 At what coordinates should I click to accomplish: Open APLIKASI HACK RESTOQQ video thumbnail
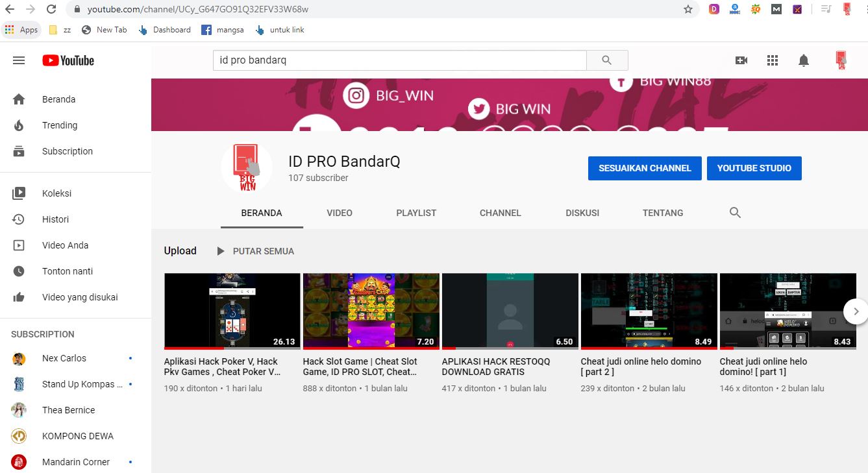[x=510, y=311]
